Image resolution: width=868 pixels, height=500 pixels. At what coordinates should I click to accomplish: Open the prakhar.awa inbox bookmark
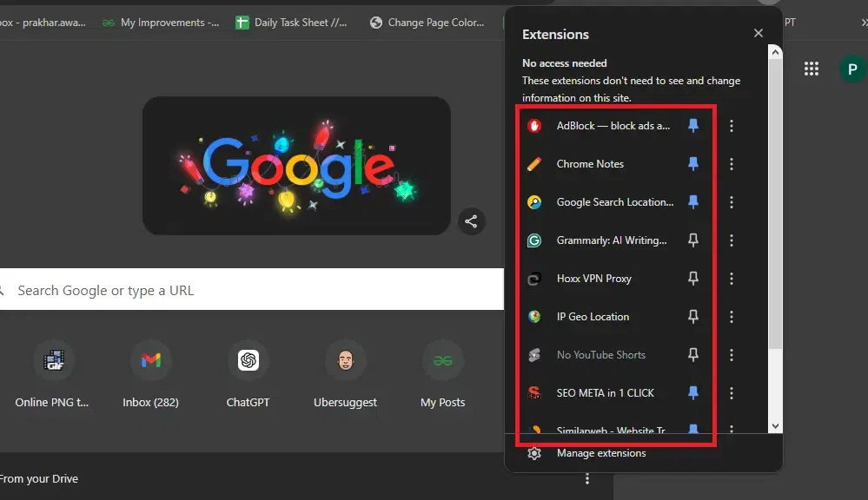(43, 23)
